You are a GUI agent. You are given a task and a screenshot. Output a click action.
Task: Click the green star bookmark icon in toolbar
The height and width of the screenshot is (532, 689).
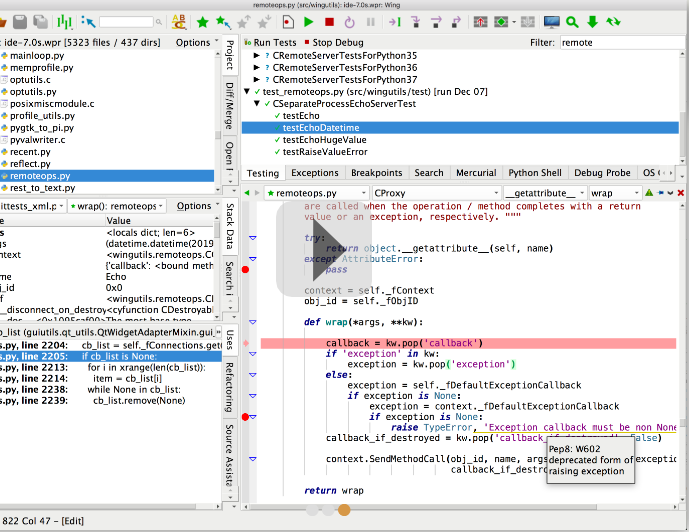point(203,21)
